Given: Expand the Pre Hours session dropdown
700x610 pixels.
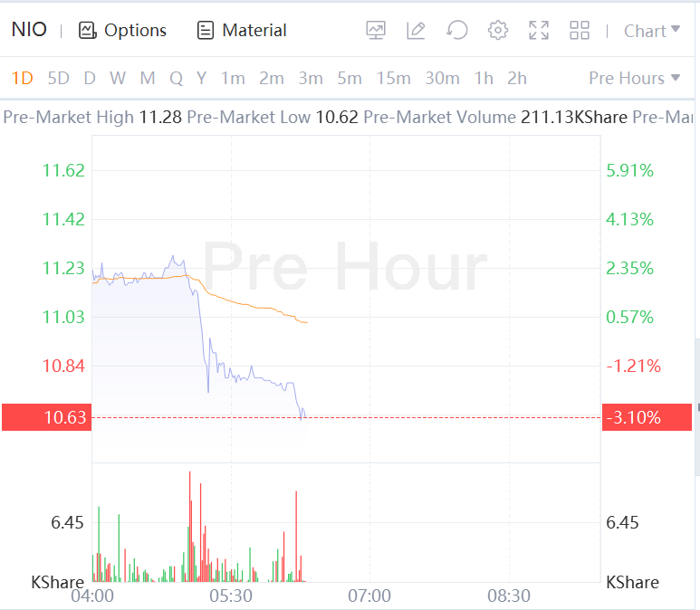Looking at the screenshot, I should click(634, 78).
